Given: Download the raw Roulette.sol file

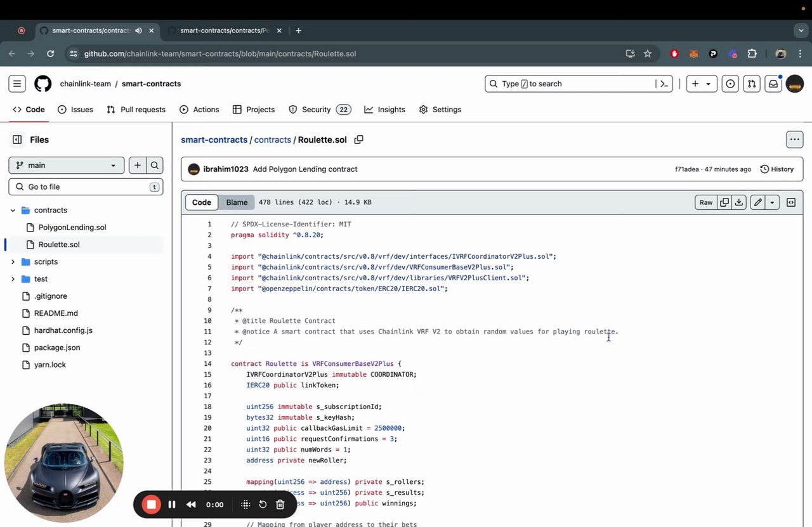Looking at the screenshot, I should tap(739, 202).
